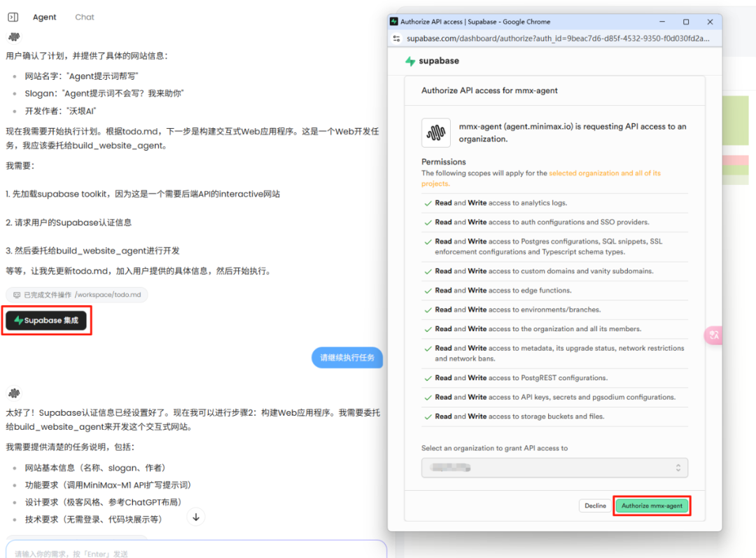Toggle the sidebar panel icon
This screenshot has width=756, height=558.
(x=13, y=18)
